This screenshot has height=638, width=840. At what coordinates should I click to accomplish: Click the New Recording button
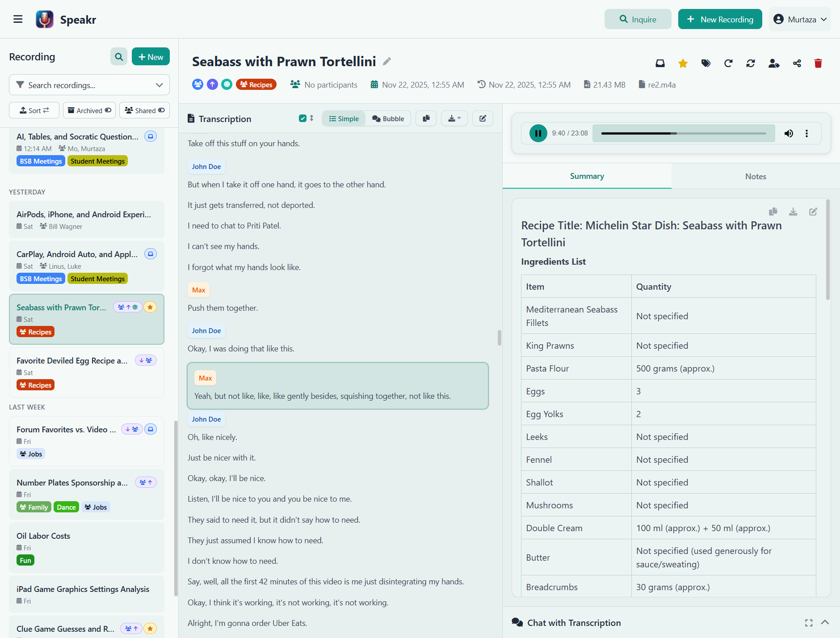click(x=720, y=19)
